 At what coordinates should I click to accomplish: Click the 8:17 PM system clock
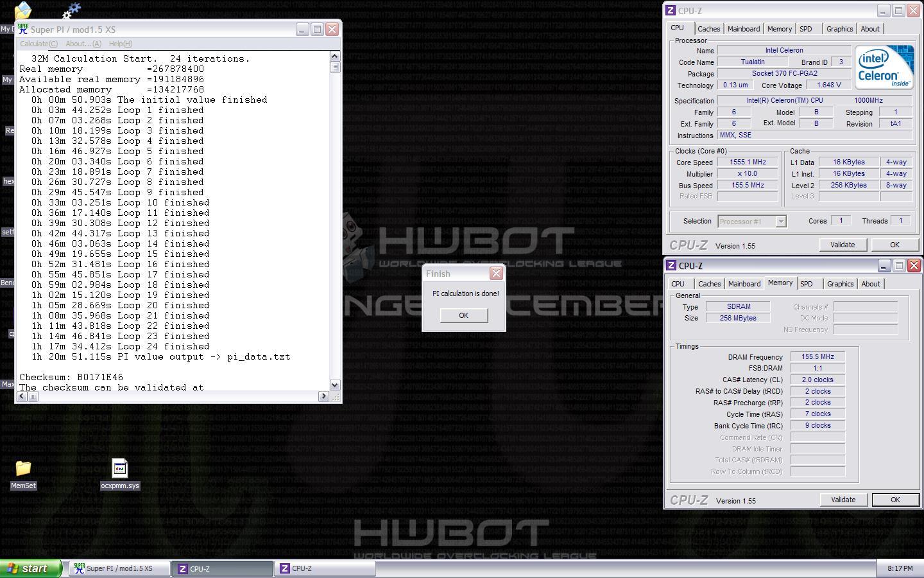tap(900, 568)
